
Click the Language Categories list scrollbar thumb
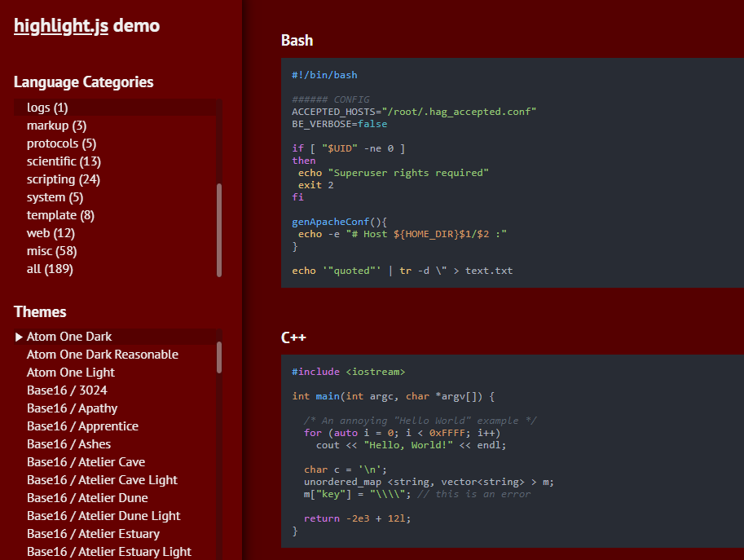(x=219, y=230)
